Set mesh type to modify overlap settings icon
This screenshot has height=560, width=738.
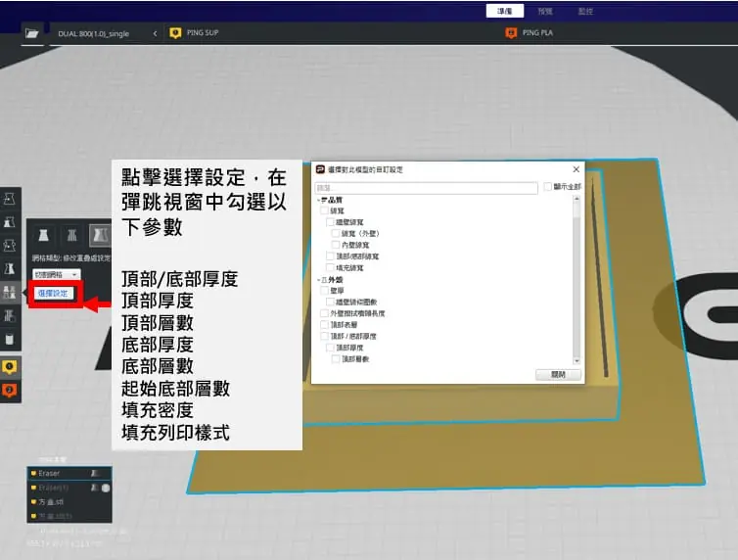click(99, 235)
